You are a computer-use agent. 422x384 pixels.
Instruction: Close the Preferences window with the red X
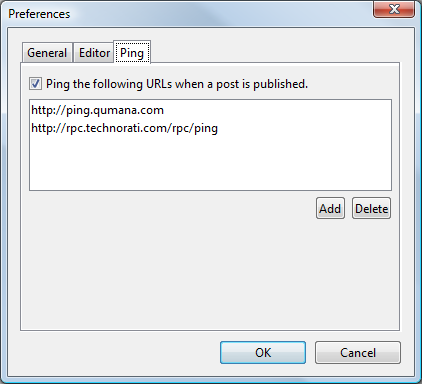[394, 9]
